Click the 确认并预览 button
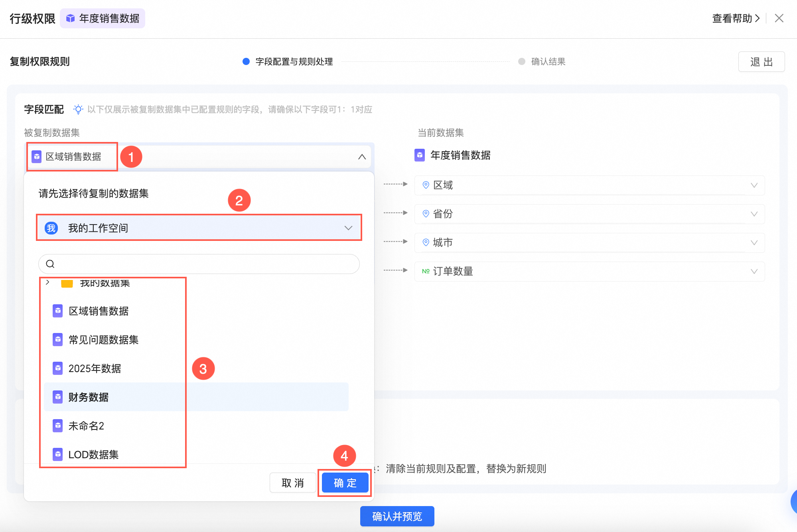The image size is (797, 532). (397, 516)
